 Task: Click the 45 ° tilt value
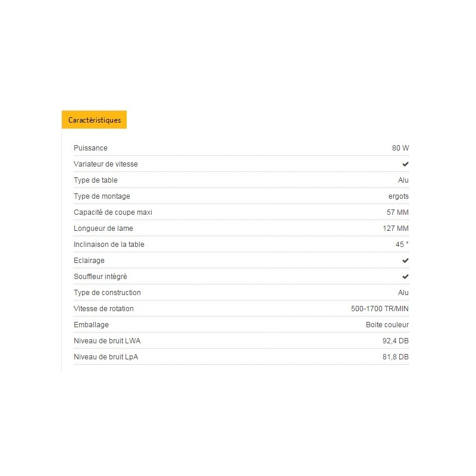click(x=403, y=244)
